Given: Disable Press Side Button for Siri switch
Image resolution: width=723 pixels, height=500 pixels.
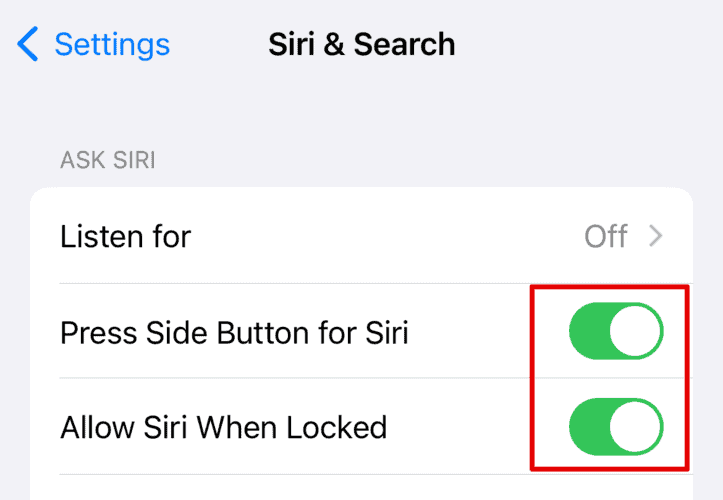Looking at the screenshot, I should pyautogui.click(x=616, y=332).
